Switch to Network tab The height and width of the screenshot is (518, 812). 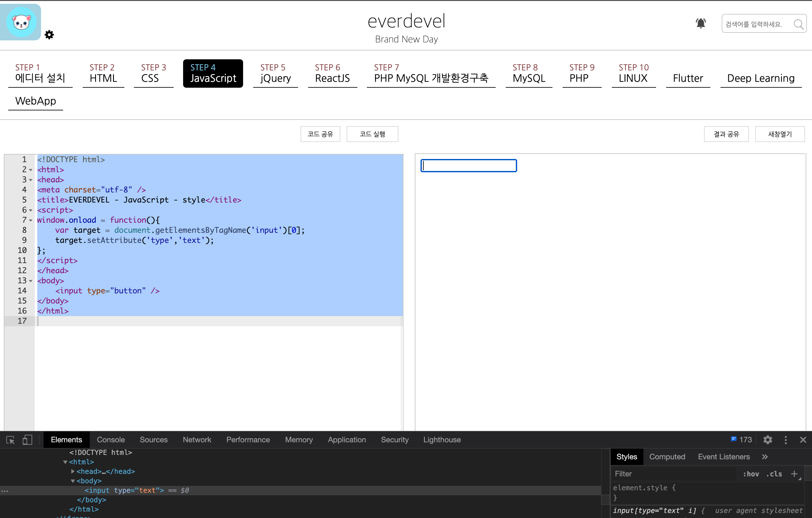point(197,440)
